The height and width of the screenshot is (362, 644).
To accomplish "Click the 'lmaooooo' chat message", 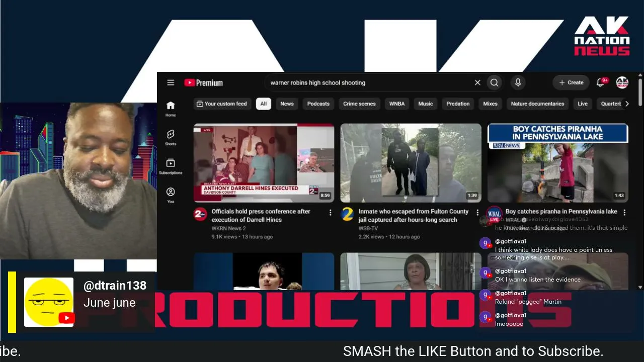I will click(x=509, y=324).
